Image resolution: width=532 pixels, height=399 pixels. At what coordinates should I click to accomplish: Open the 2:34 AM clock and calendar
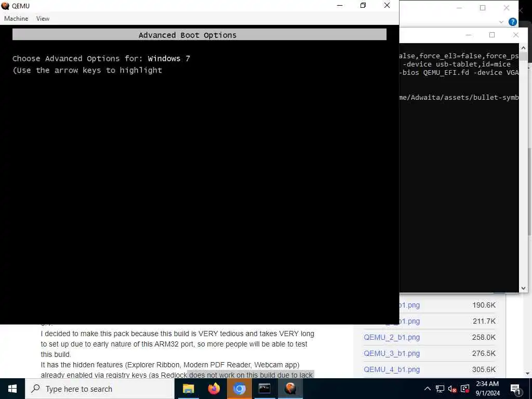487,389
